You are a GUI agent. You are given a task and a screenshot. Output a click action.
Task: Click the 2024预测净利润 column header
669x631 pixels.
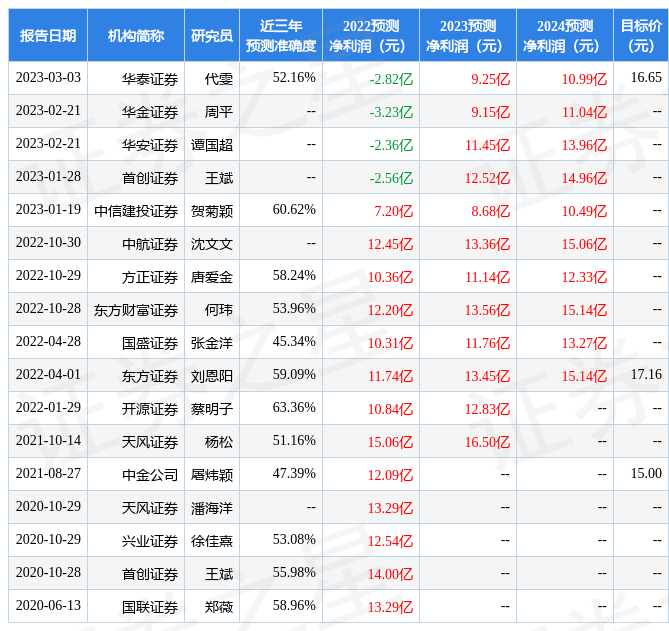tap(565, 35)
